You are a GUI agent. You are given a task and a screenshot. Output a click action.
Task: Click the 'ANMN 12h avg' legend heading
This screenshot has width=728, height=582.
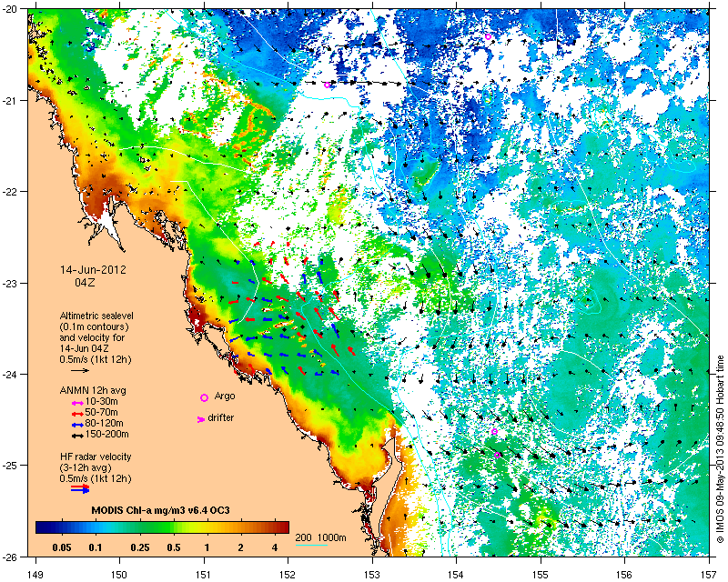click(93, 390)
